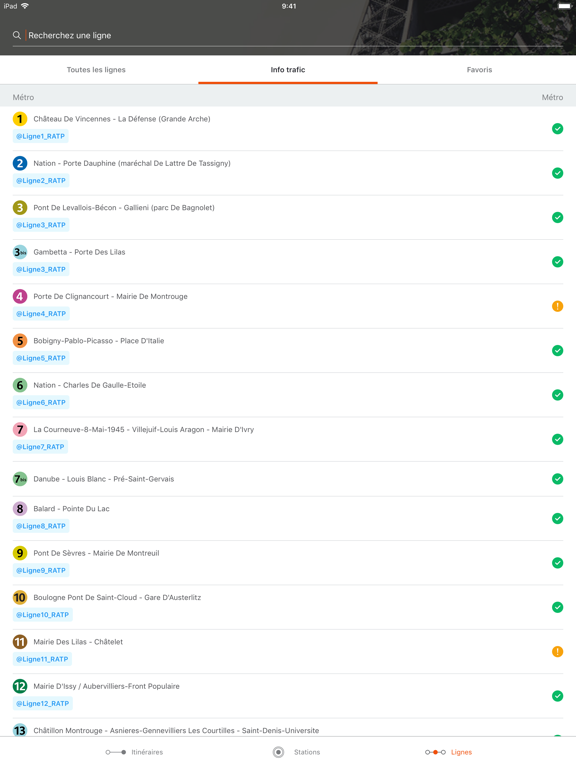Tap the Metro line 2 blue badge
The image size is (576, 768).
point(20,163)
